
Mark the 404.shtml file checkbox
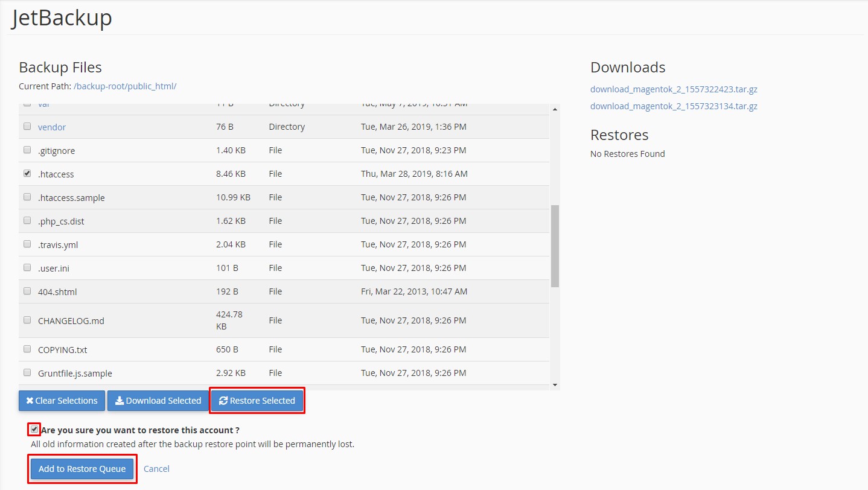coord(27,291)
